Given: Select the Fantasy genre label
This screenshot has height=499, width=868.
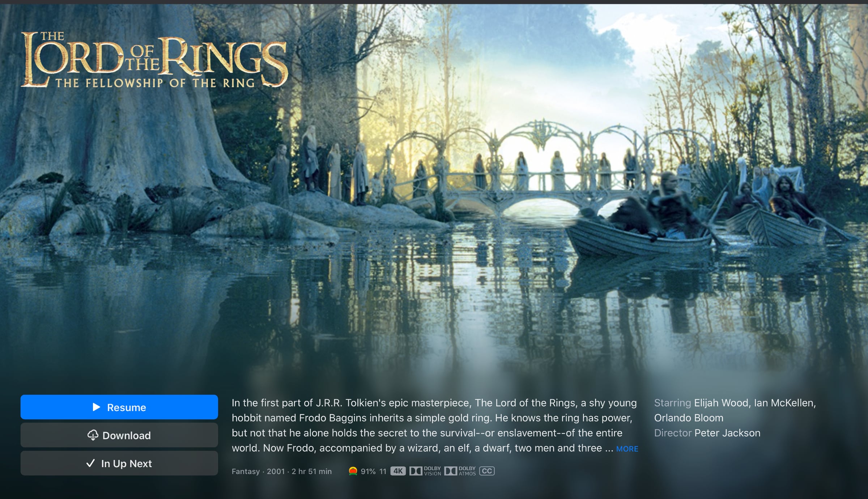Looking at the screenshot, I should pyautogui.click(x=246, y=471).
